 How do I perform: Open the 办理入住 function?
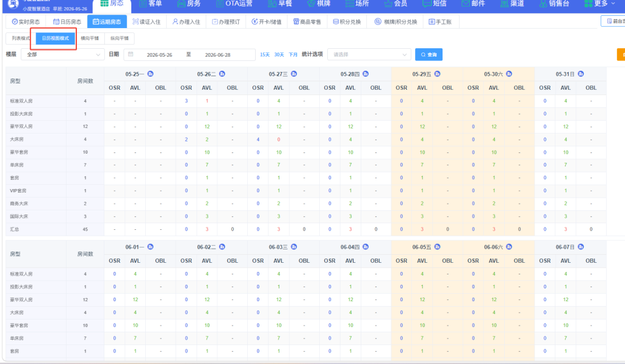(x=186, y=22)
